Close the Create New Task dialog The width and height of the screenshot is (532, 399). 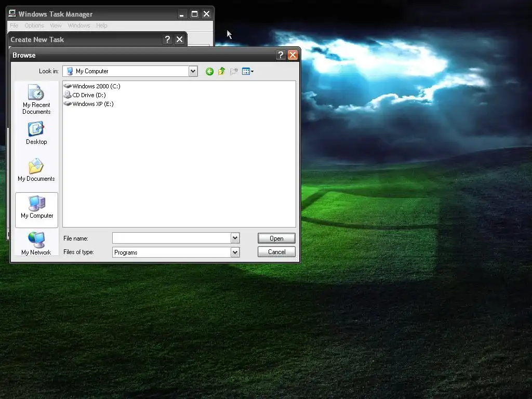[x=179, y=39]
